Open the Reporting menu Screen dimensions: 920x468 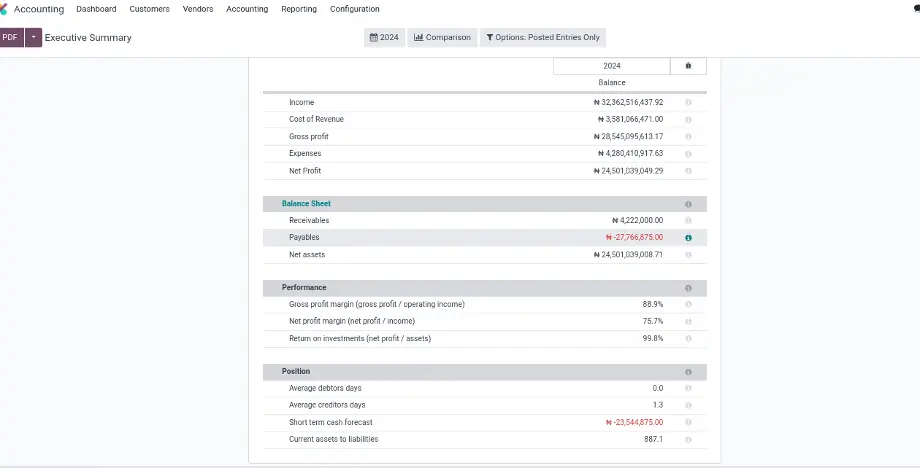coord(299,9)
